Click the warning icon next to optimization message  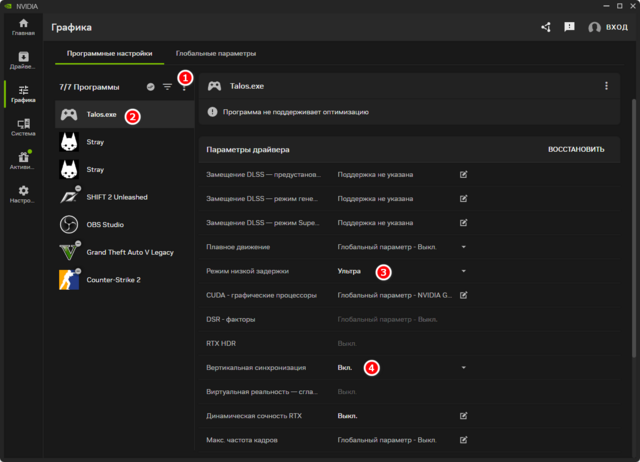point(212,112)
